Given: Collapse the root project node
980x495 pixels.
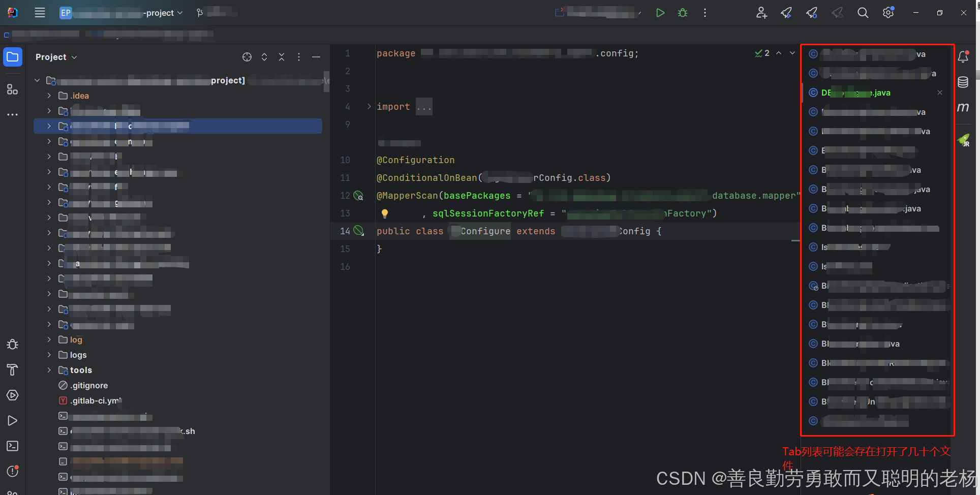Looking at the screenshot, I should pyautogui.click(x=37, y=80).
